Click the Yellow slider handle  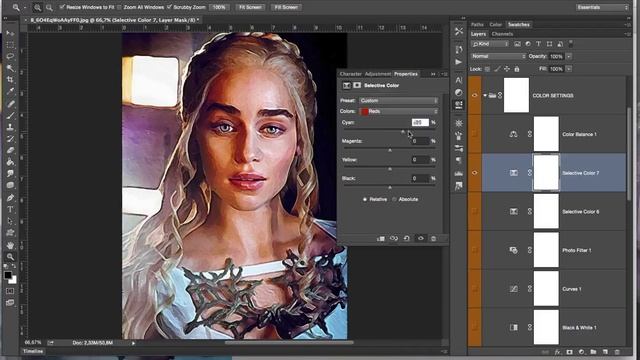(x=390, y=169)
